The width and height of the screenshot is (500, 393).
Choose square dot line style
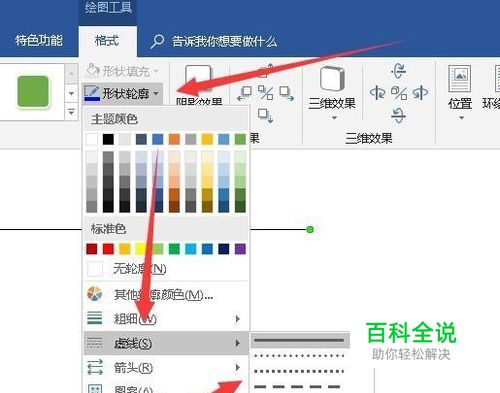tap(300, 371)
